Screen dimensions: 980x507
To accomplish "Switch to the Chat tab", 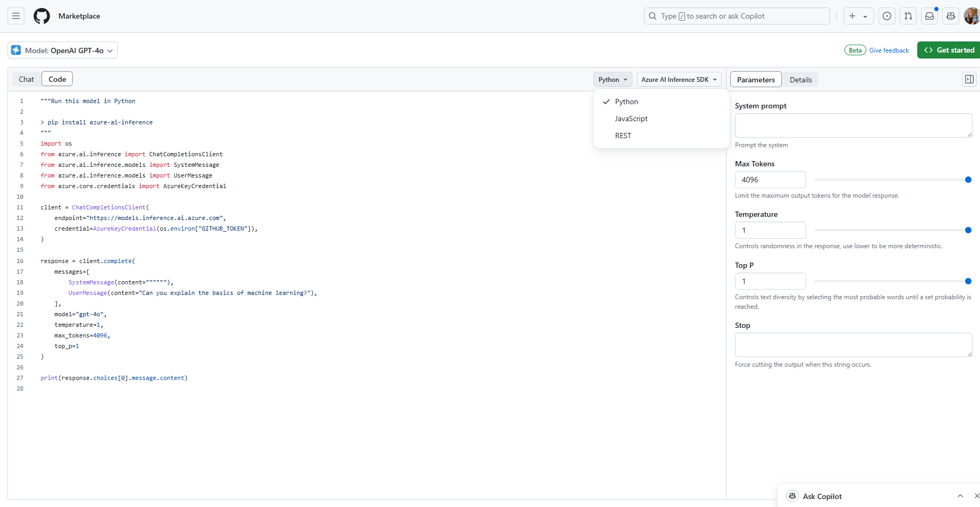I will click(26, 79).
